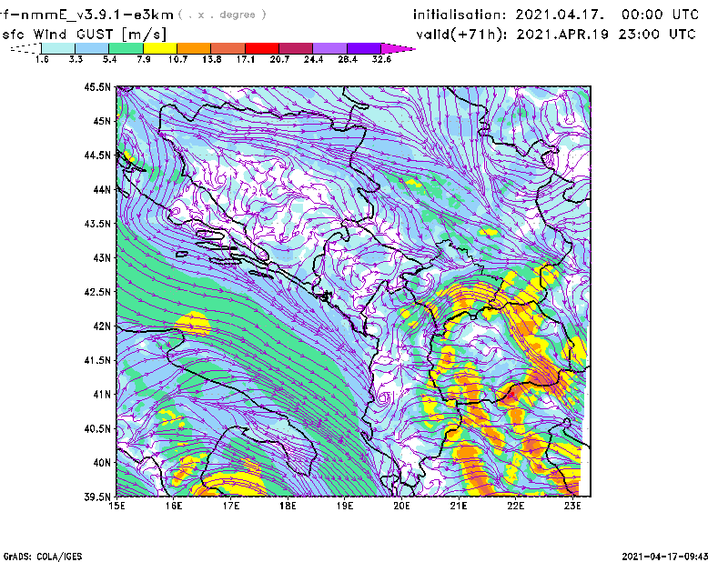Image resolution: width=728 pixels, height=562 pixels.
Task: Click the init date "2021.04.17."
Action: (560, 15)
